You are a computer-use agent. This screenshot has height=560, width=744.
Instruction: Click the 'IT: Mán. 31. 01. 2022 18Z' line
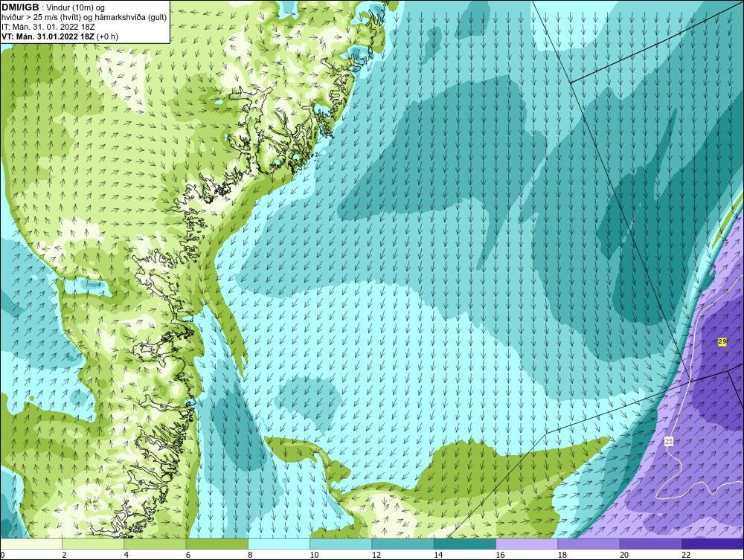click(48, 27)
